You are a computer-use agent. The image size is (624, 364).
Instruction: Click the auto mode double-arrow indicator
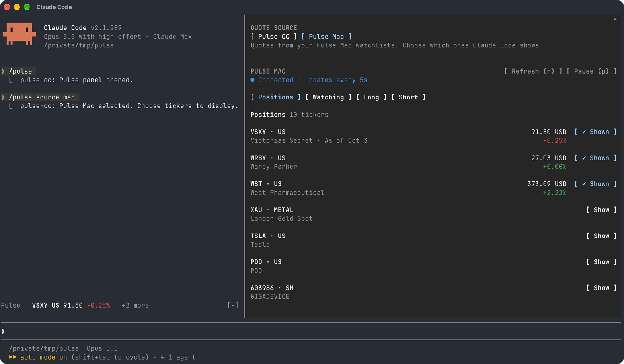[x=12, y=357]
